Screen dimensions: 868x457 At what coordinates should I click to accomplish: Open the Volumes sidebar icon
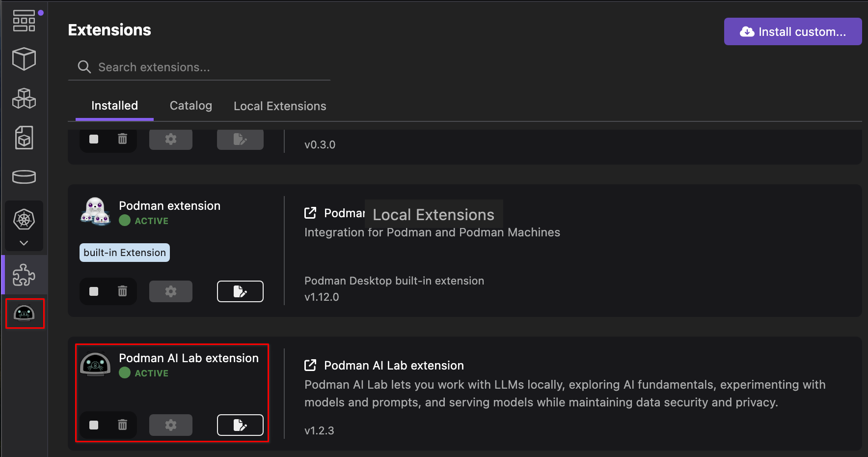24,177
